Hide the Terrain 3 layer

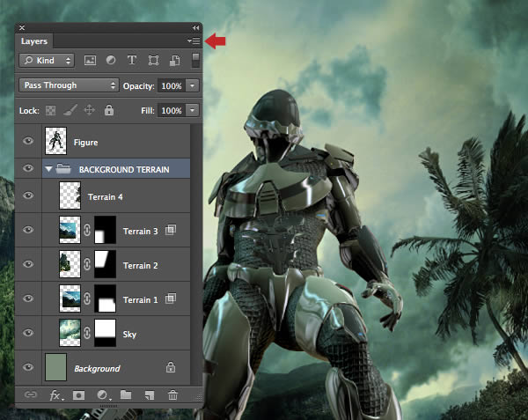28,230
